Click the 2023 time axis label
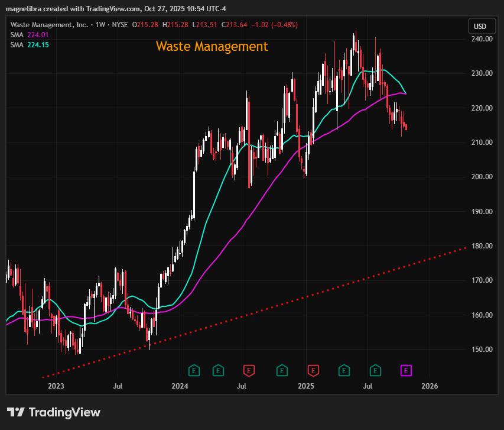 pos(56,386)
